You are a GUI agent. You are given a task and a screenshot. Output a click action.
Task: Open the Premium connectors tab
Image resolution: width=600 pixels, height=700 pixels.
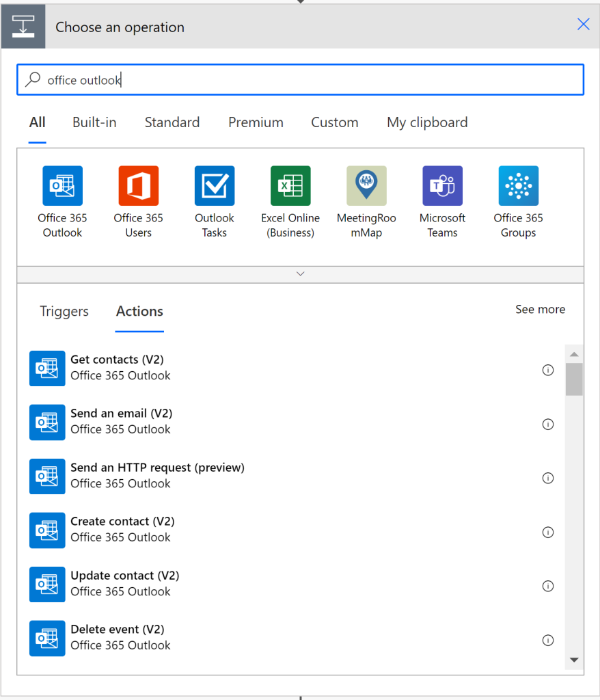(x=256, y=122)
